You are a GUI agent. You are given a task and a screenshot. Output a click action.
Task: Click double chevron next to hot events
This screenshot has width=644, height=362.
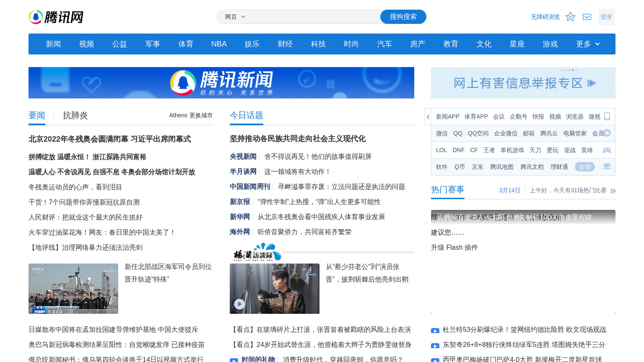(x=613, y=191)
